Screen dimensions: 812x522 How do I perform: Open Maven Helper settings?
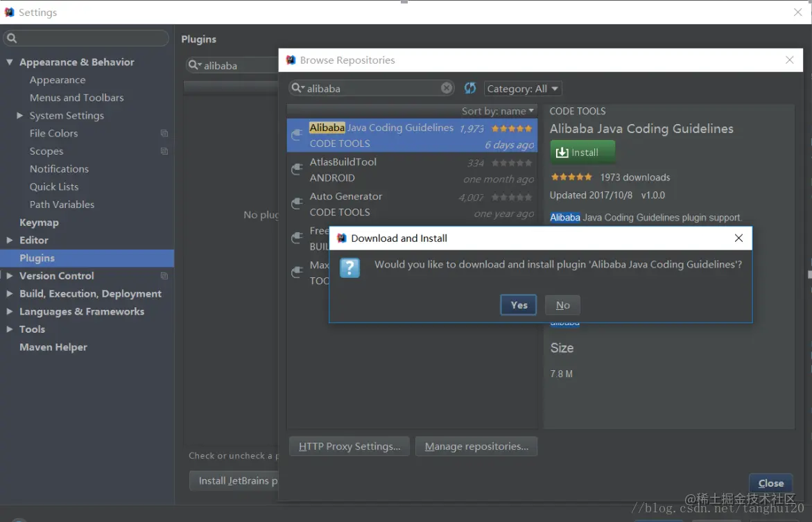53,347
